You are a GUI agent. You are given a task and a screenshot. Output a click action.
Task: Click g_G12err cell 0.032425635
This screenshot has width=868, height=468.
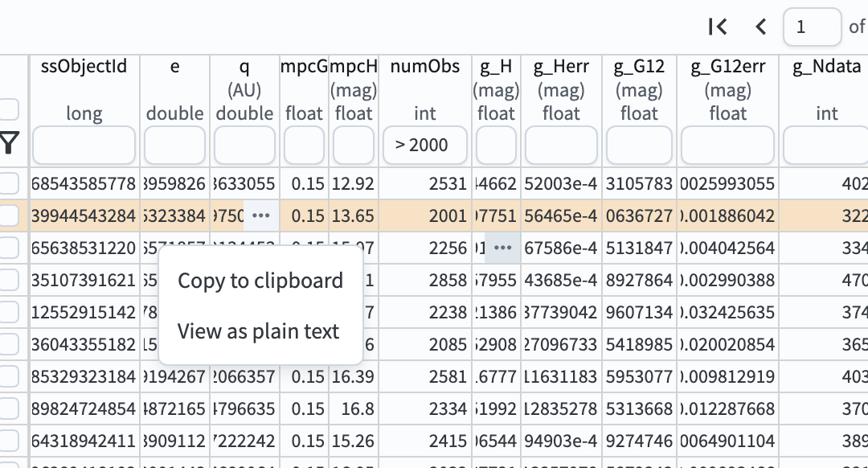point(727,312)
